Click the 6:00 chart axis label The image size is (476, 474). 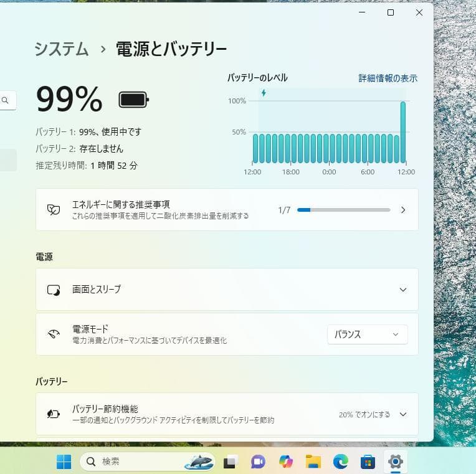point(368,172)
